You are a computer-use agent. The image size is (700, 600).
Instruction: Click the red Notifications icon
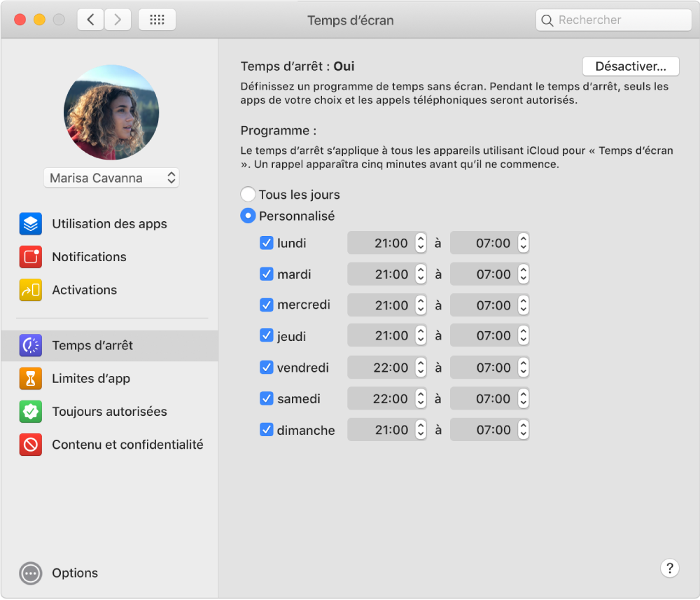[x=30, y=257]
